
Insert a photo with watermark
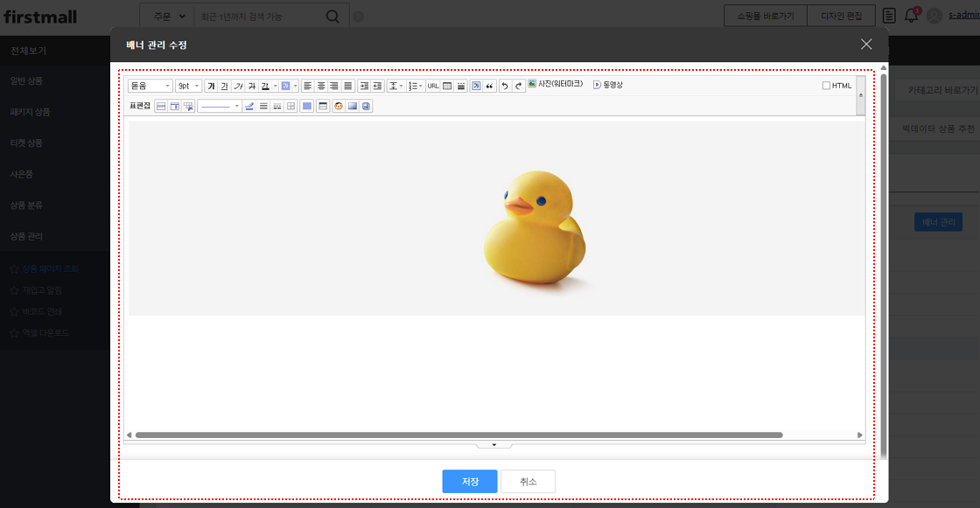(556, 84)
